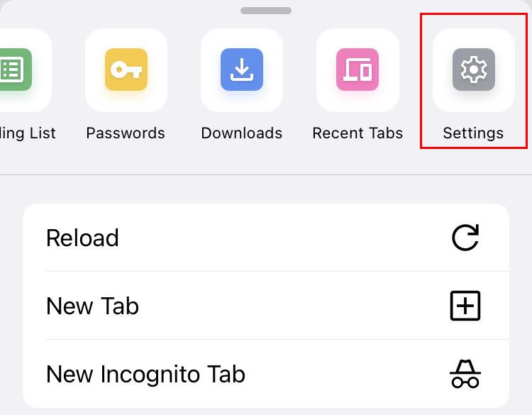Choose the Recent Tabs text label
Screen dimensions: 532x415
click(x=358, y=133)
